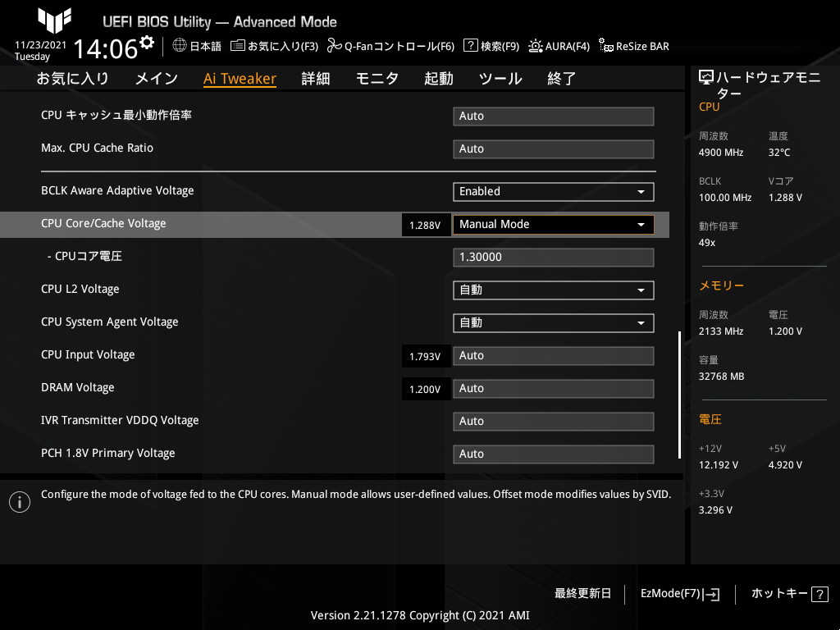Click 最終更新日 button
Image resolution: width=840 pixels, height=630 pixels.
tap(582, 594)
